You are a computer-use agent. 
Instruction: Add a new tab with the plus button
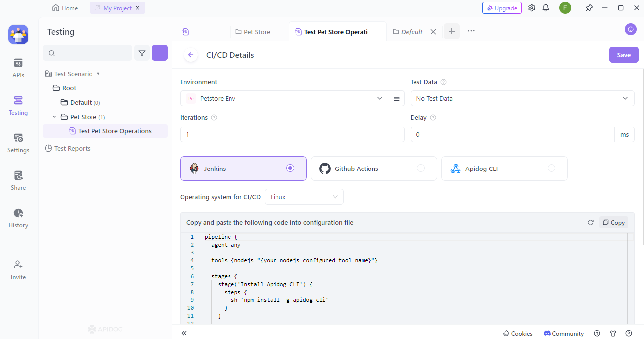(452, 31)
